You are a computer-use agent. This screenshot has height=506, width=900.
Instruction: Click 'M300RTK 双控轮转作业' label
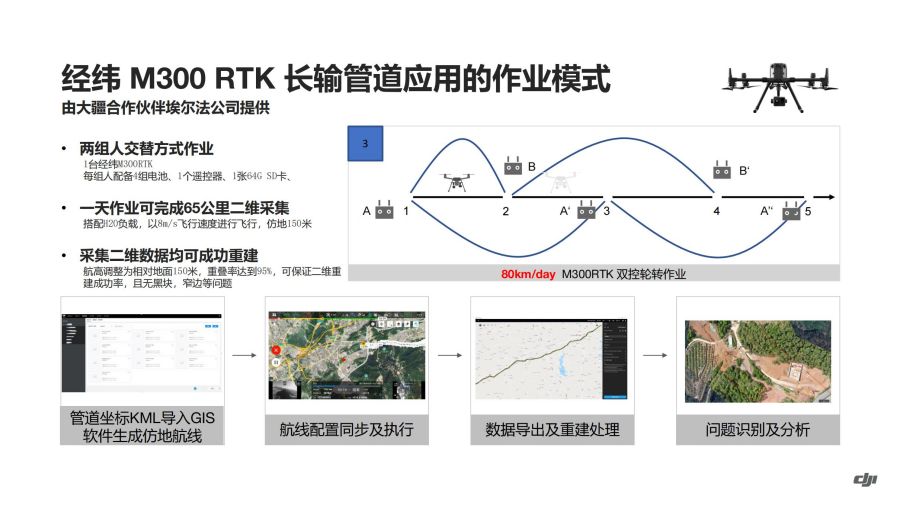624,274
